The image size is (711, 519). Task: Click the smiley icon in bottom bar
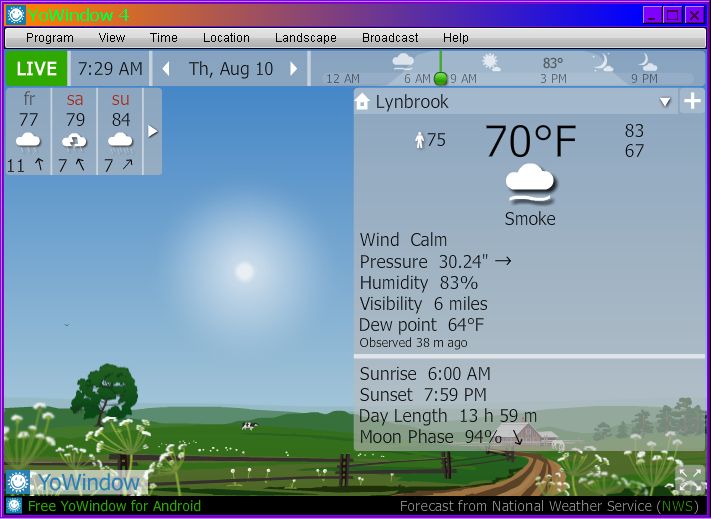click(14, 506)
